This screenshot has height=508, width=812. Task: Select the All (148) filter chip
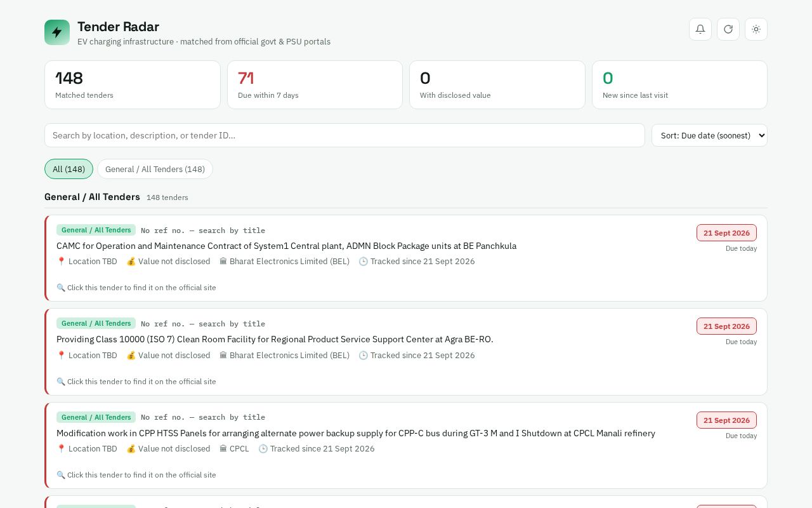pyautogui.click(x=69, y=169)
